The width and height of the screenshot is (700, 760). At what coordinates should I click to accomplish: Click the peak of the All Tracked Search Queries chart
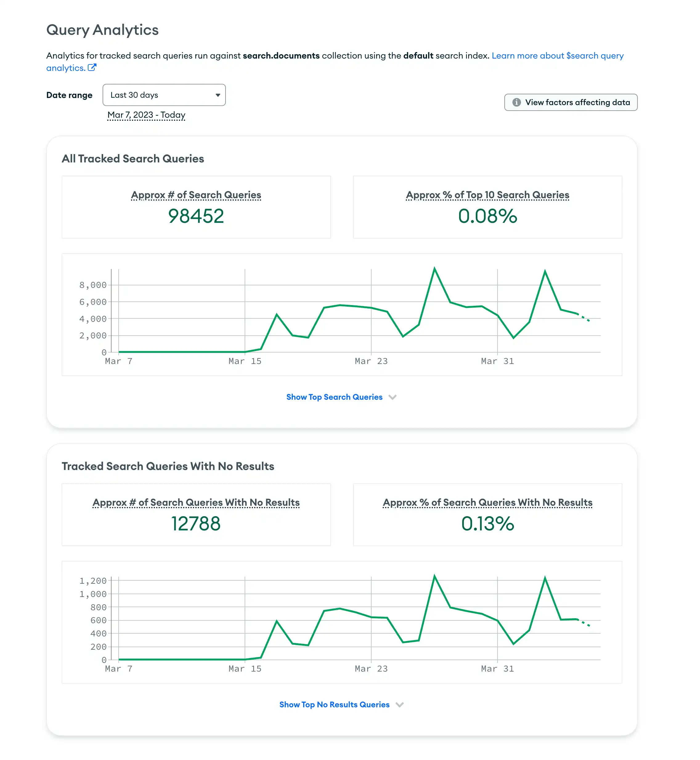435,268
